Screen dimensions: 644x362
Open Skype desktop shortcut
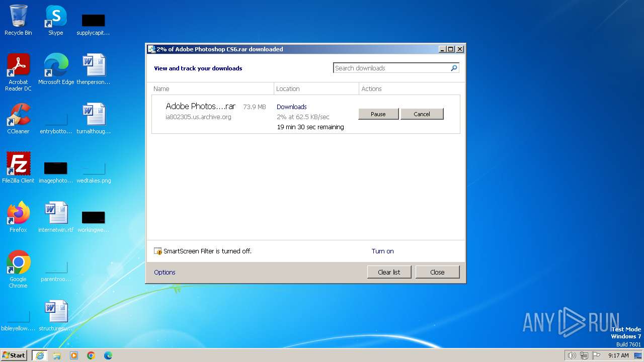click(56, 20)
